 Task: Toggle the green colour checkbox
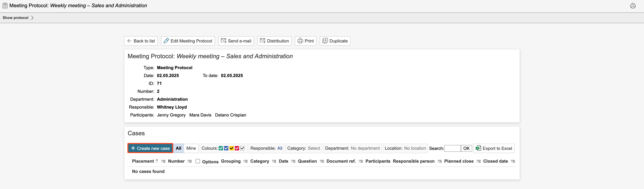(221, 148)
